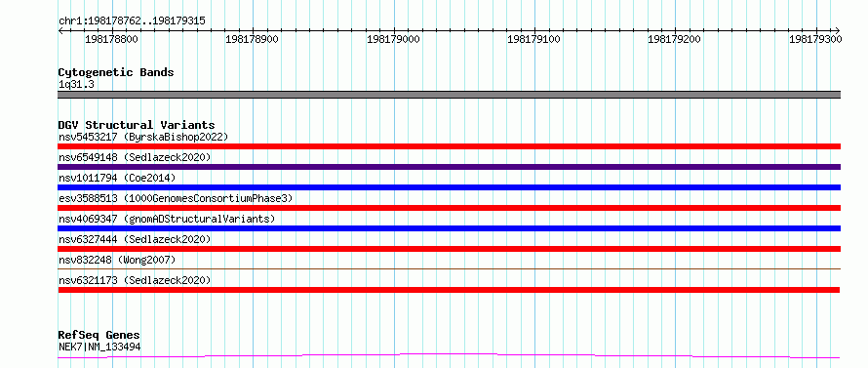Click ruler position 198179000
The width and height of the screenshot is (868, 368).
point(394,39)
